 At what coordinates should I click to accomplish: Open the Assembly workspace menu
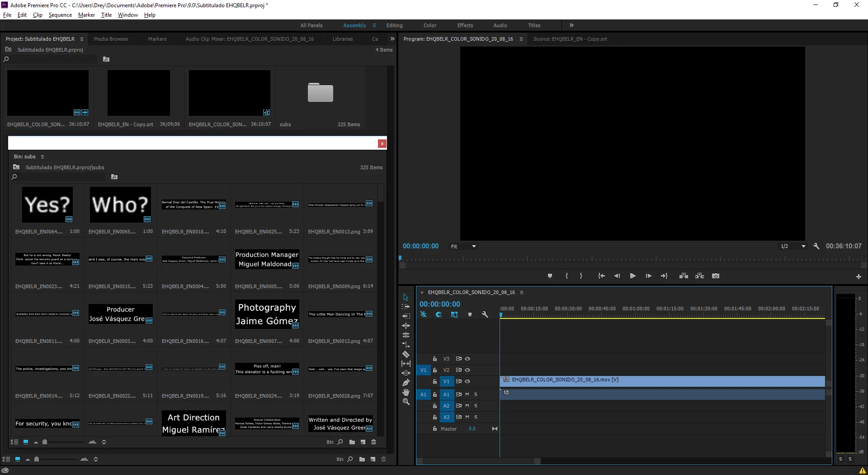pyautogui.click(x=374, y=25)
